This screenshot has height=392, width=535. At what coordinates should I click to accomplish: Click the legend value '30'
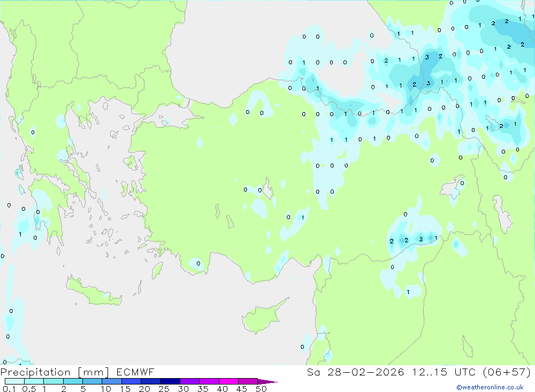coord(183,389)
